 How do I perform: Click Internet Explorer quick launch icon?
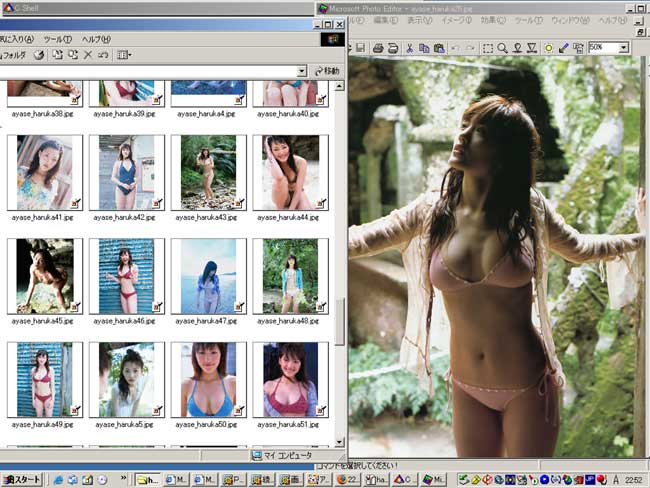(58, 480)
